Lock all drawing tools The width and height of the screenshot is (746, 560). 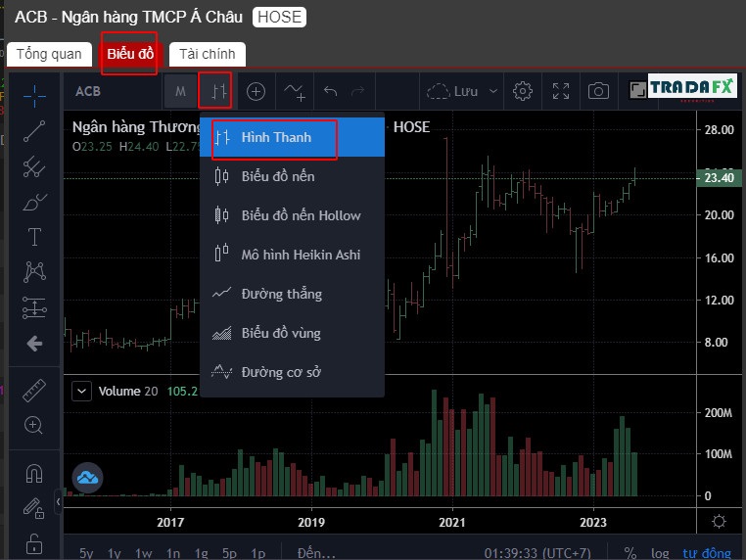tap(34, 543)
